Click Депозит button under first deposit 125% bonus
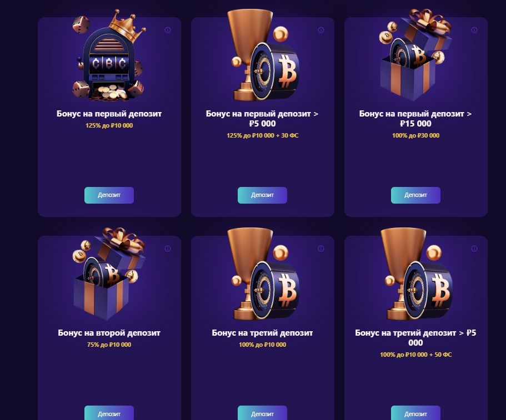Screen dimensions: 506x420 click(109, 195)
